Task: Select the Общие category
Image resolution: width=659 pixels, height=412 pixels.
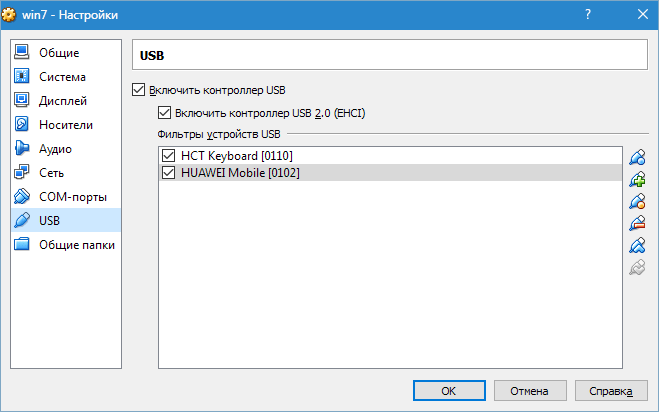Action: [x=66, y=53]
